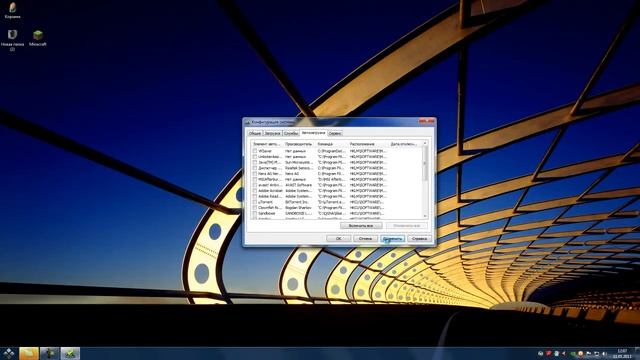Viewport: 640px width, 360px height.
Task: Click the Bogdan Sharkov manufacturer cell
Action: point(298,208)
